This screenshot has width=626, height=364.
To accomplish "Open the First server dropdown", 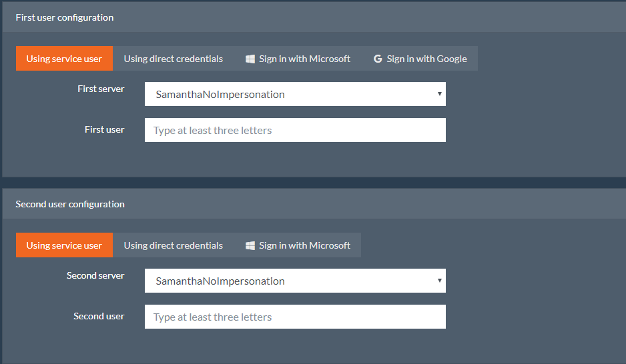I will click(295, 94).
